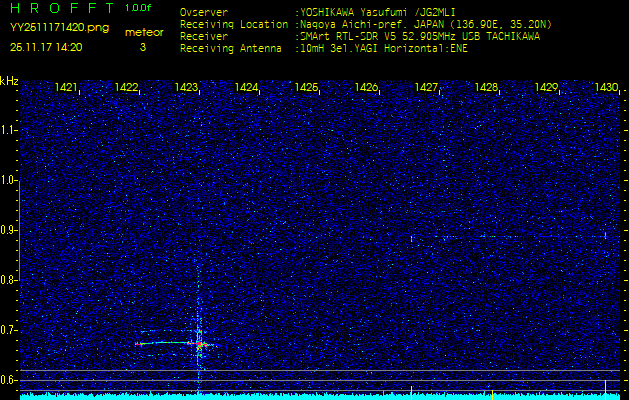Click the 0.9 frequency axis label

tap(9, 230)
